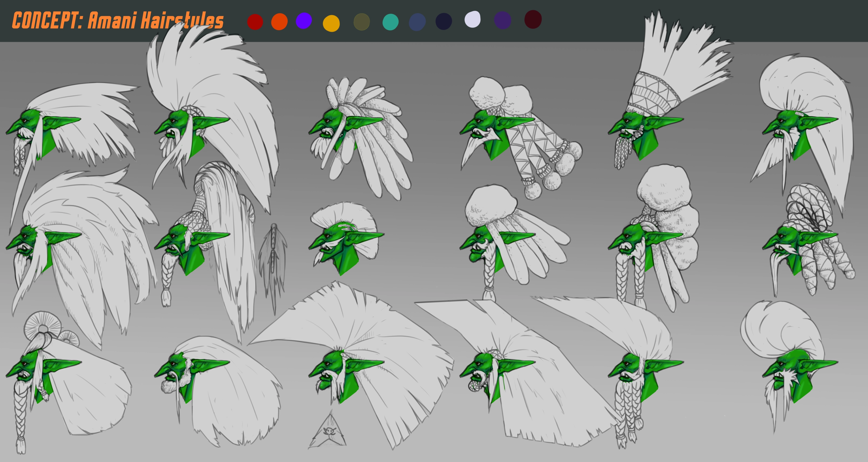
Task: Pick the dark purple color swatch
Action: 502,20
